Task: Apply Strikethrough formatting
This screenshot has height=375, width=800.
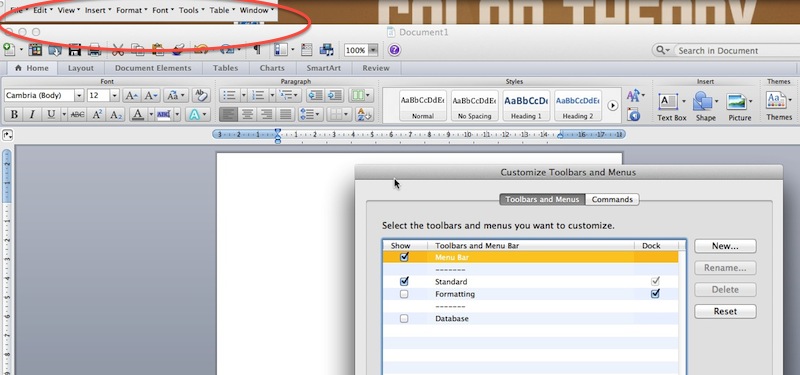Action: 77,114
